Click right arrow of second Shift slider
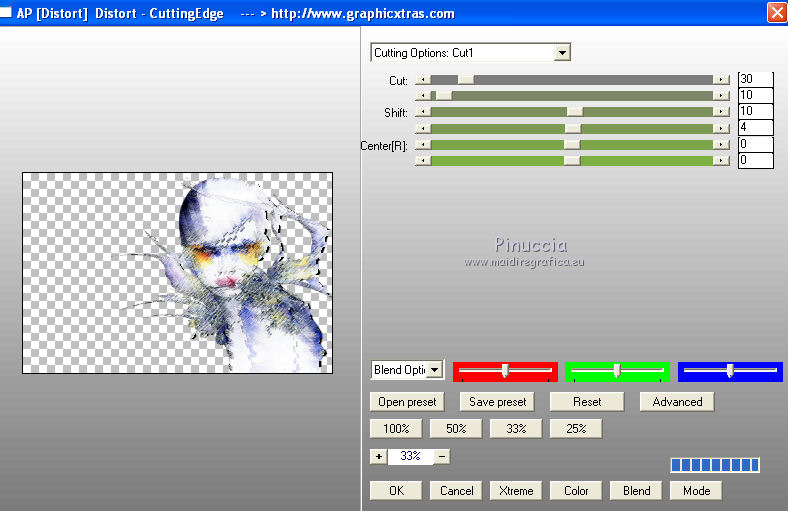The image size is (788, 511). tap(721, 129)
